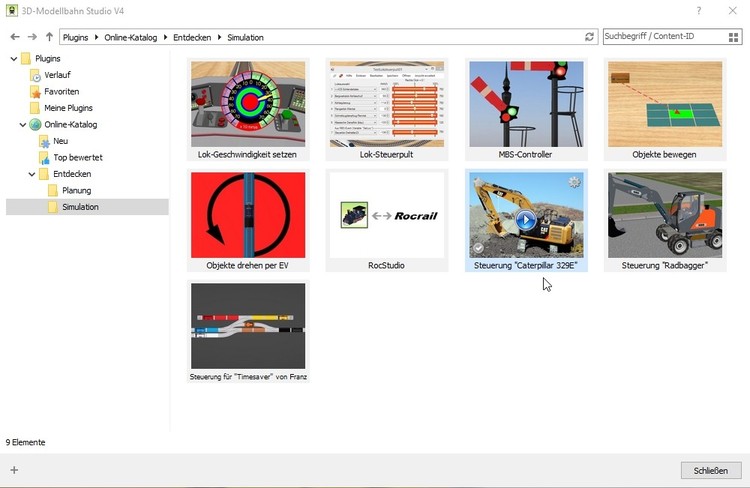Image resolution: width=750 pixels, height=488 pixels.
Task: Go back with the left arrow
Action: tap(15, 37)
